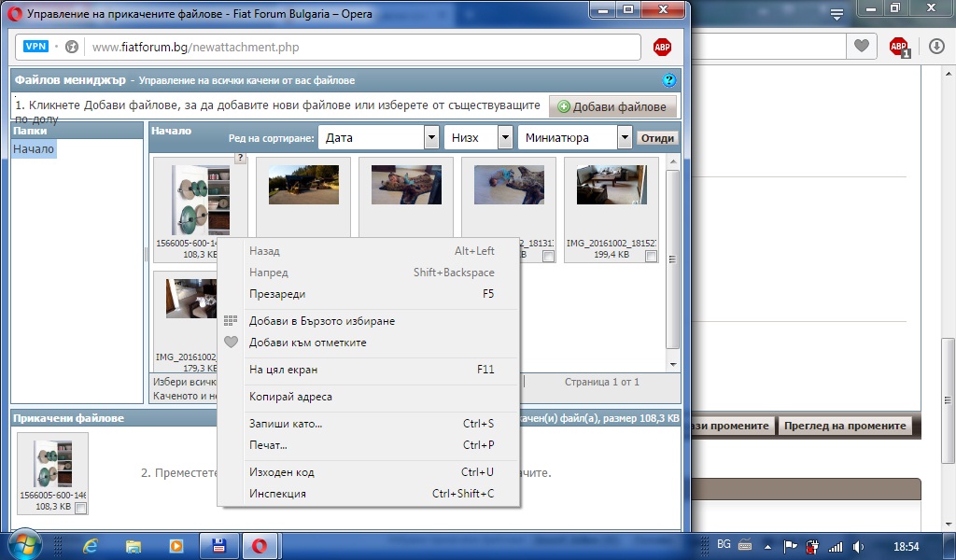Open the downloads arrow icon
The image size is (956, 560).
(x=937, y=47)
